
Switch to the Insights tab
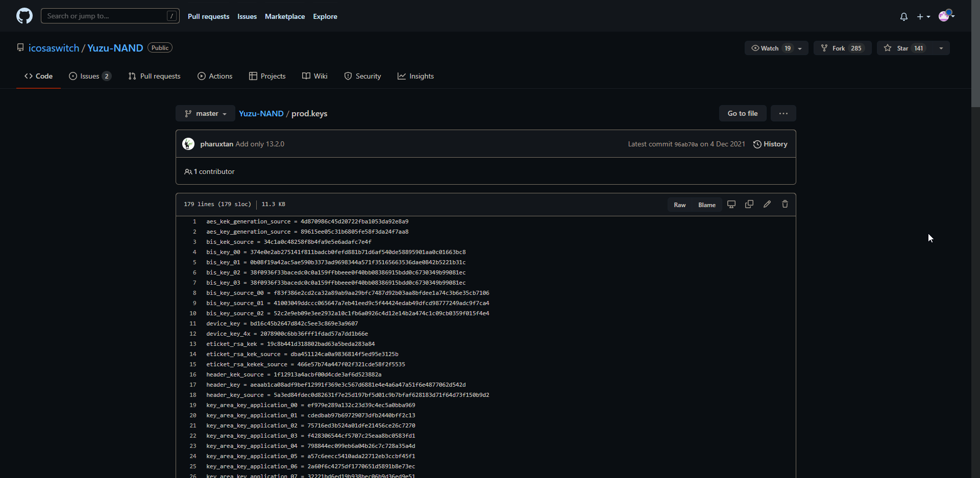(416, 76)
